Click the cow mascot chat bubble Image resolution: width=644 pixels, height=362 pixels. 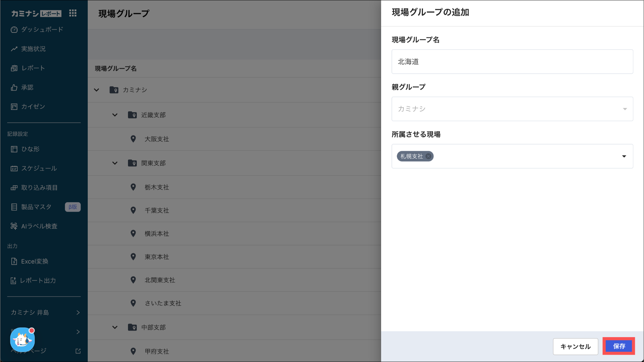(x=22, y=340)
